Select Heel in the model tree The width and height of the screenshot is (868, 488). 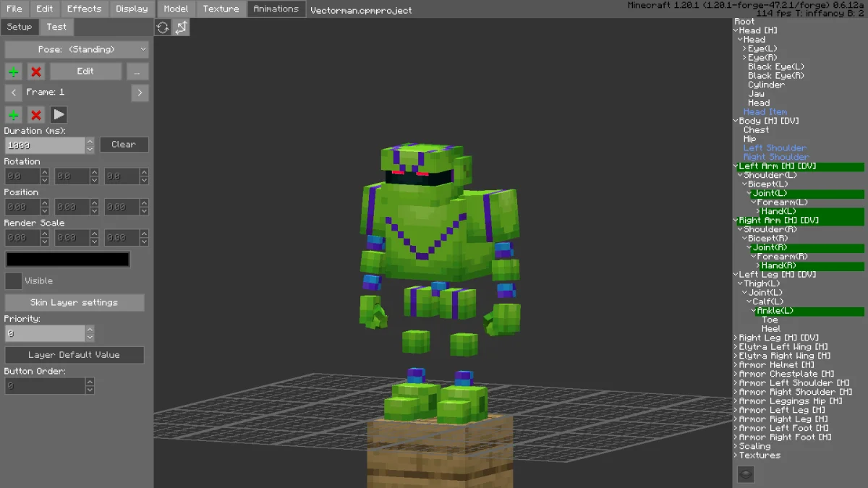(771, 329)
